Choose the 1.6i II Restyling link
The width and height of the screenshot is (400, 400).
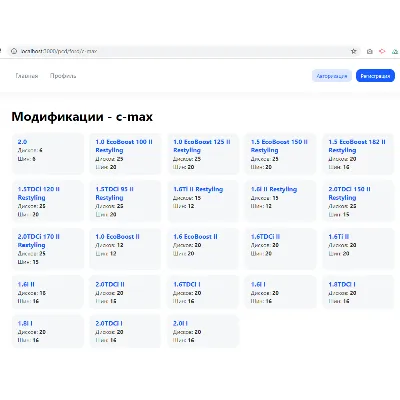click(274, 189)
